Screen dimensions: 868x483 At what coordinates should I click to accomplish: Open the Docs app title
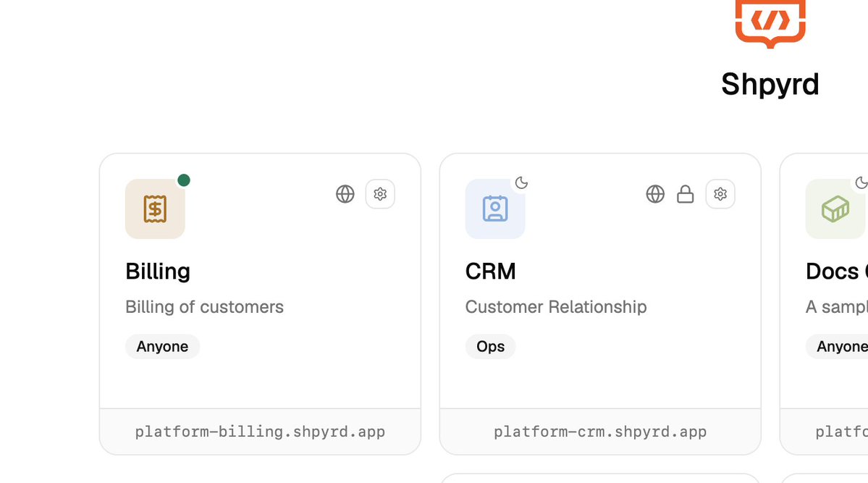click(836, 272)
